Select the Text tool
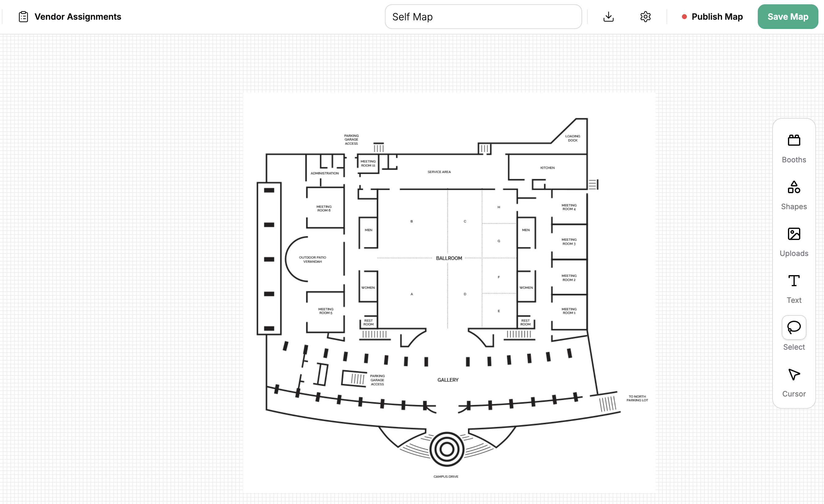Image resolution: width=824 pixels, height=504 pixels. coord(793,288)
